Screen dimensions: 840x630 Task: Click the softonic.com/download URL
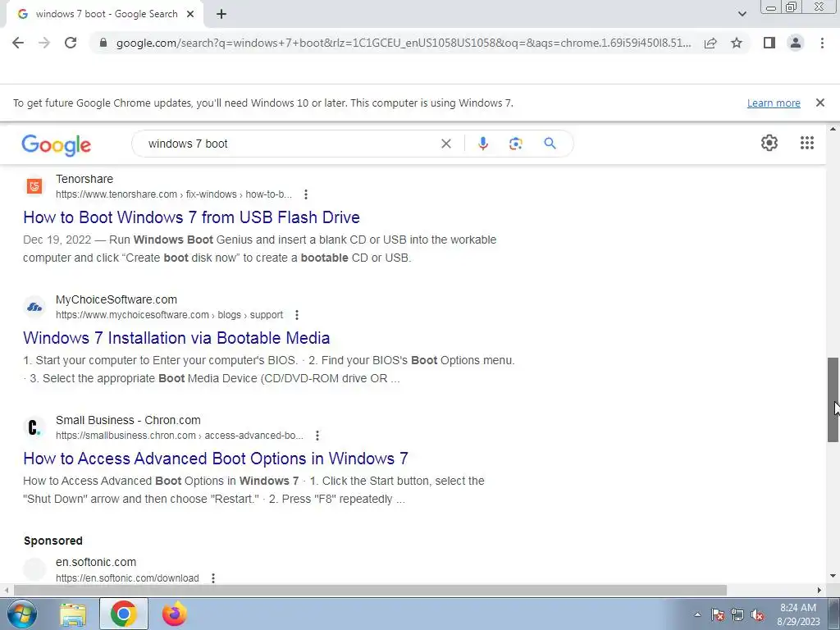tap(127, 578)
